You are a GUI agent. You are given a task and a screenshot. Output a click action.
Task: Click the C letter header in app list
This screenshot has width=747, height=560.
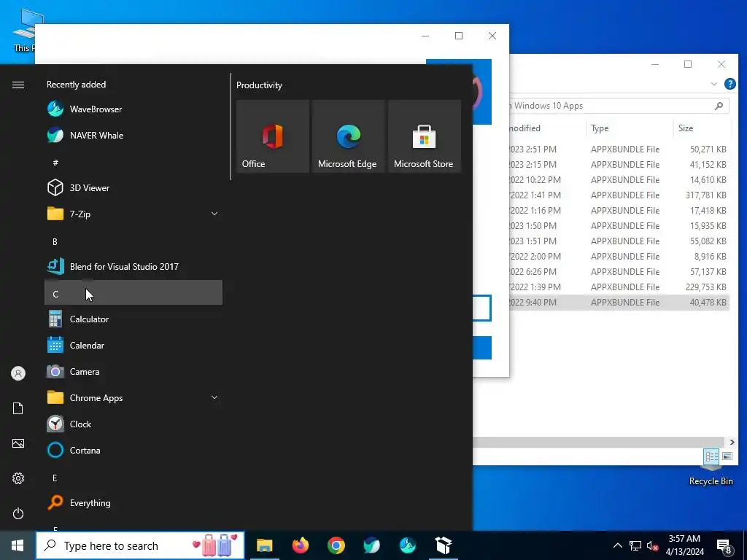(x=133, y=293)
